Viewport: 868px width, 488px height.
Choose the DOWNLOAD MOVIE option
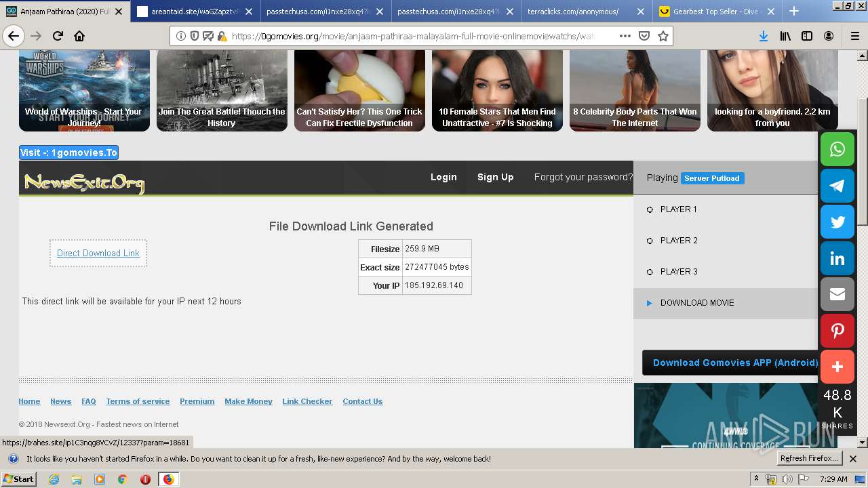(726, 303)
